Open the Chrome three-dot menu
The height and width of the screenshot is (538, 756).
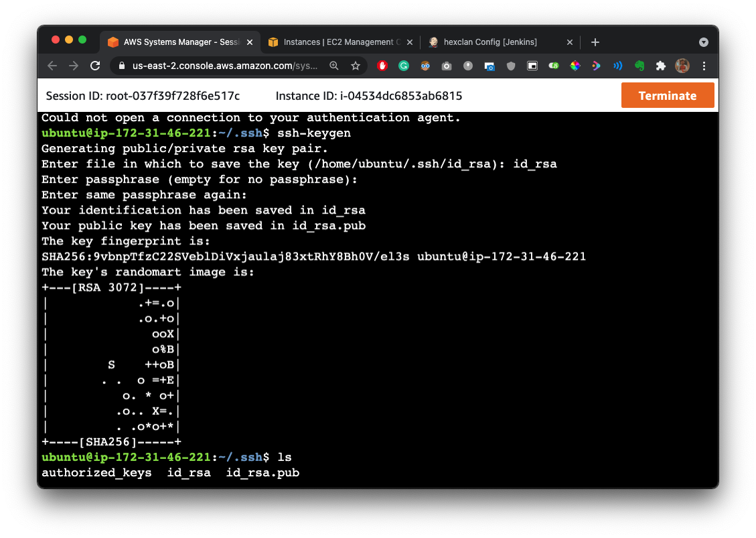[x=704, y=66]
